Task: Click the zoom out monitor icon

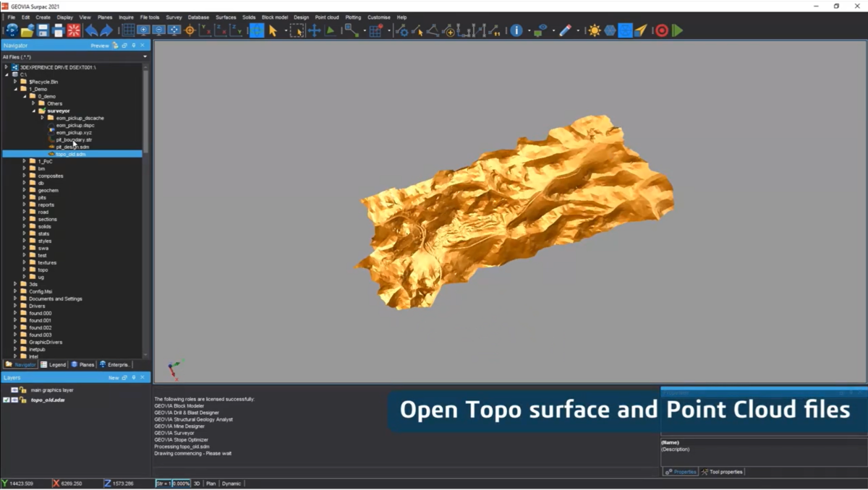Action: point(158,30)
